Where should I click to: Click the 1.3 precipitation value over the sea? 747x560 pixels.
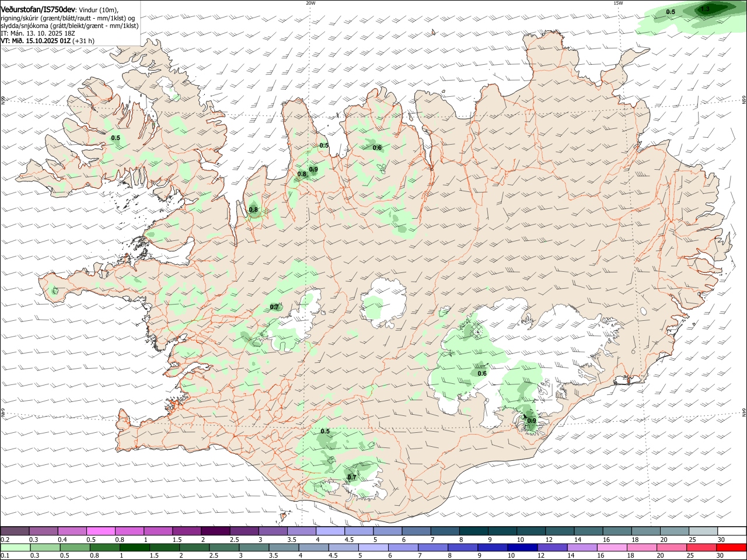tap(705, 9)
